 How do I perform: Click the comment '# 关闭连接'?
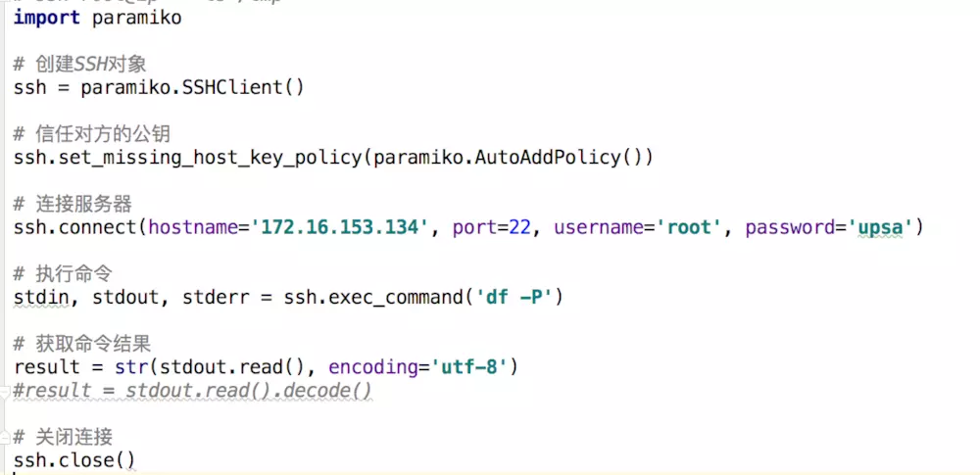click(63, 438)
